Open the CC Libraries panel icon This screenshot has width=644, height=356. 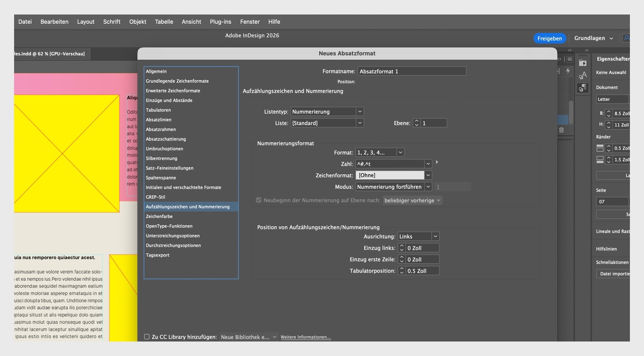click(x=582, y=63)
